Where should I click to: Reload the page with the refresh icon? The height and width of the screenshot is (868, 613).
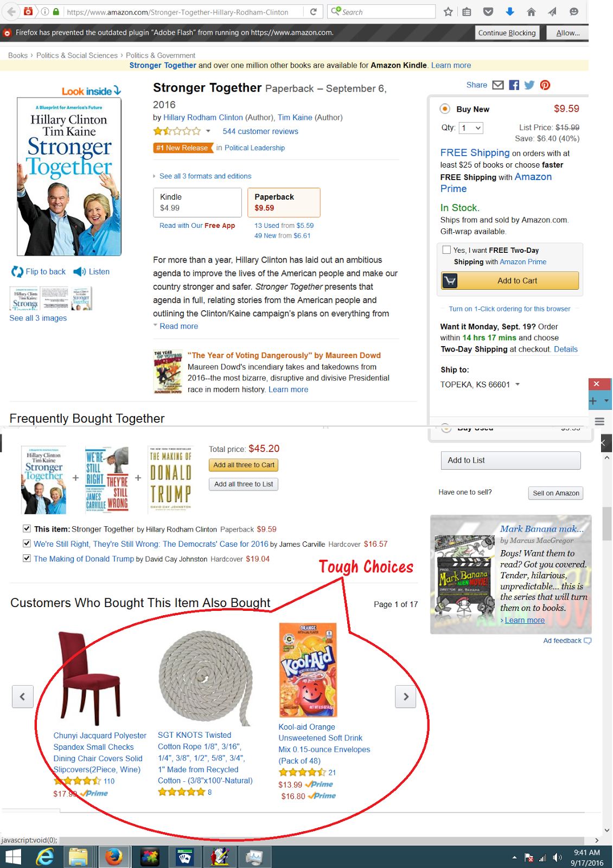point(313,11)
